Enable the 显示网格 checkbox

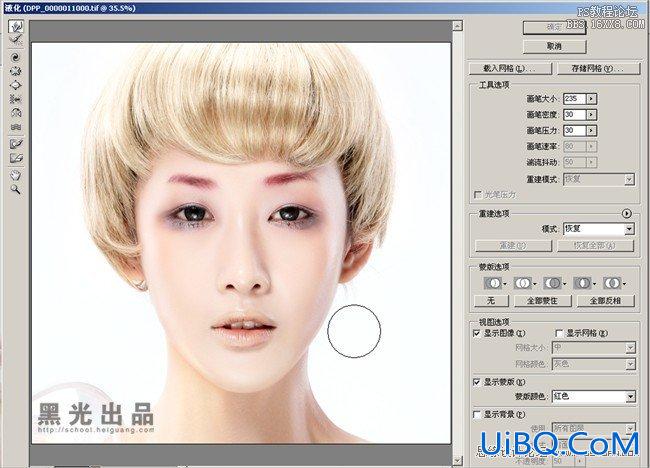pyautogui.click(x=559, y=333)
